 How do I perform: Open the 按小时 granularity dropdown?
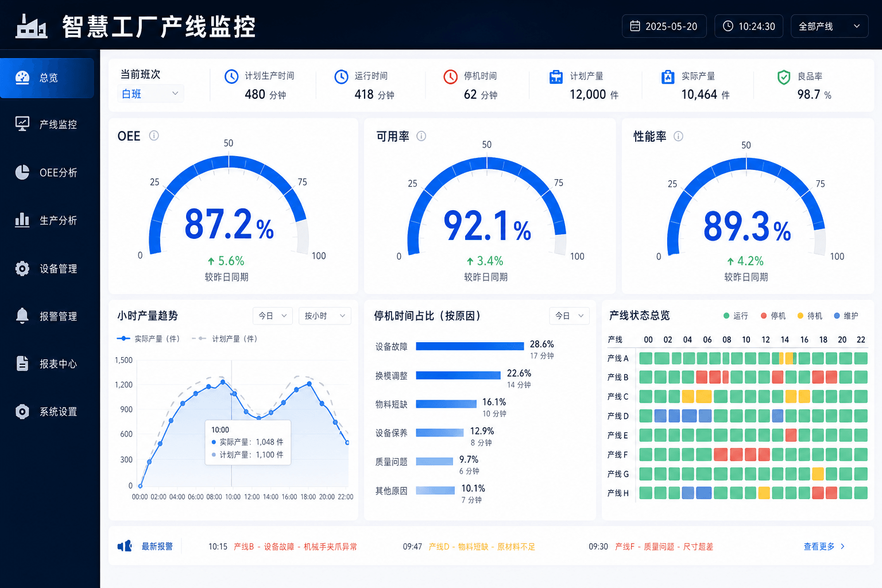[x=325, y=316]
